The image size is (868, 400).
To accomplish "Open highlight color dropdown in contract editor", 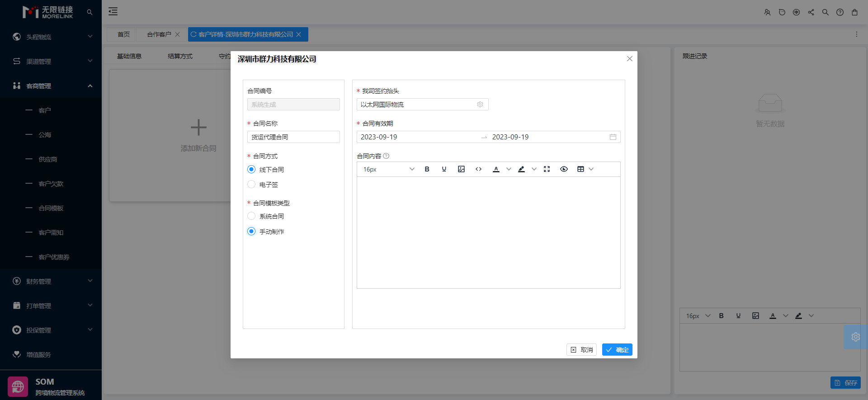I will point(534,169).
